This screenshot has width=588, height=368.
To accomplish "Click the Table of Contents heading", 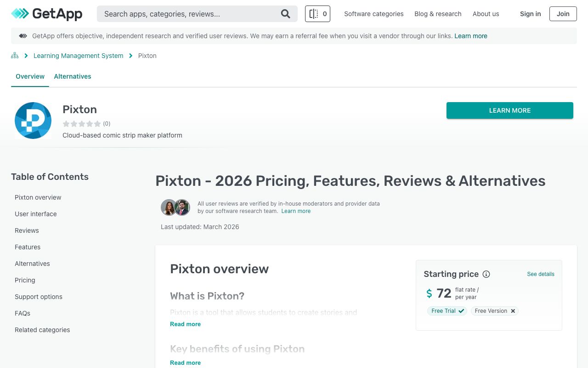I will (50, 177).
